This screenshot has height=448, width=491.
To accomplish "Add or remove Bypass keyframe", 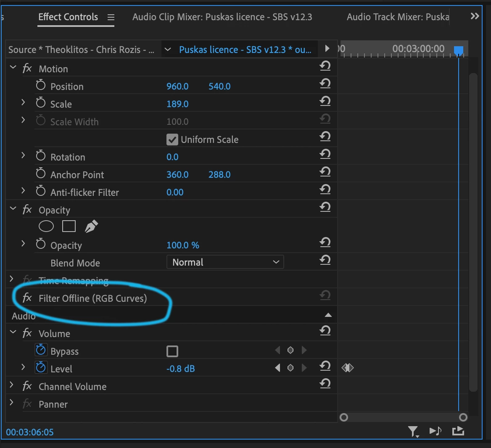I will (290, 350).
